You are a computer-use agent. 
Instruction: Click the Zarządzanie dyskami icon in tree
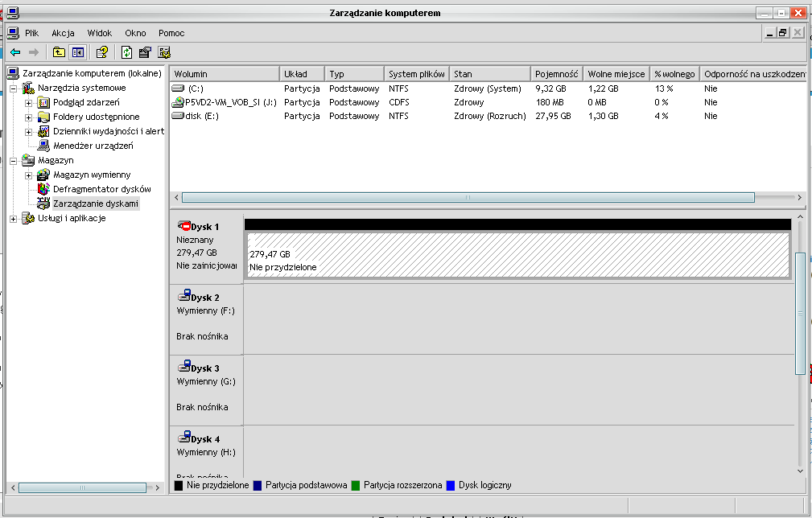pyautogui.click(x=43, y=203)
